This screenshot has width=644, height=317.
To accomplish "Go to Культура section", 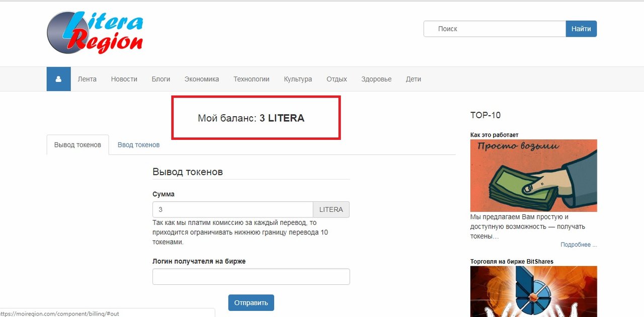I will pos(298,79).
